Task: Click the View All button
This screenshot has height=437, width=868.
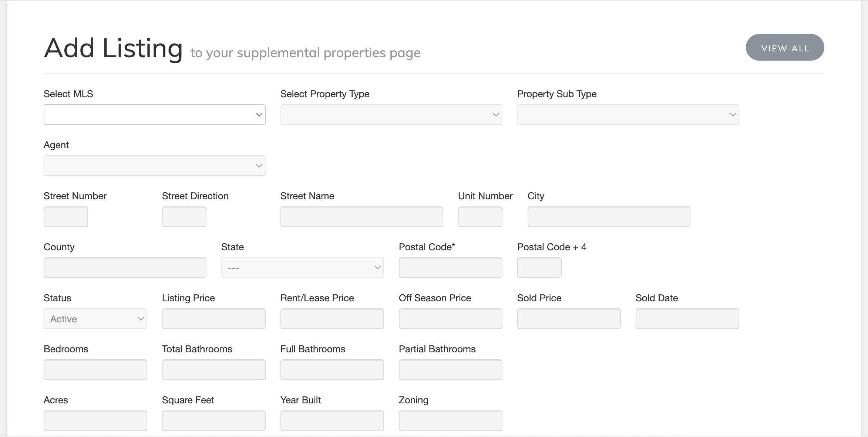Action: pyautogui.click(x=785, y=48)
